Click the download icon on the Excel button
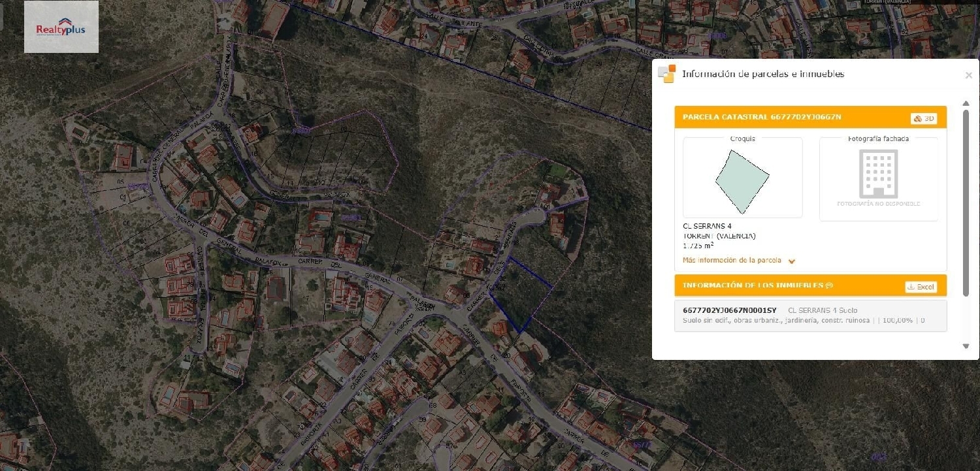The width and height of the screenshot is (980, 471). coord(912,286)
